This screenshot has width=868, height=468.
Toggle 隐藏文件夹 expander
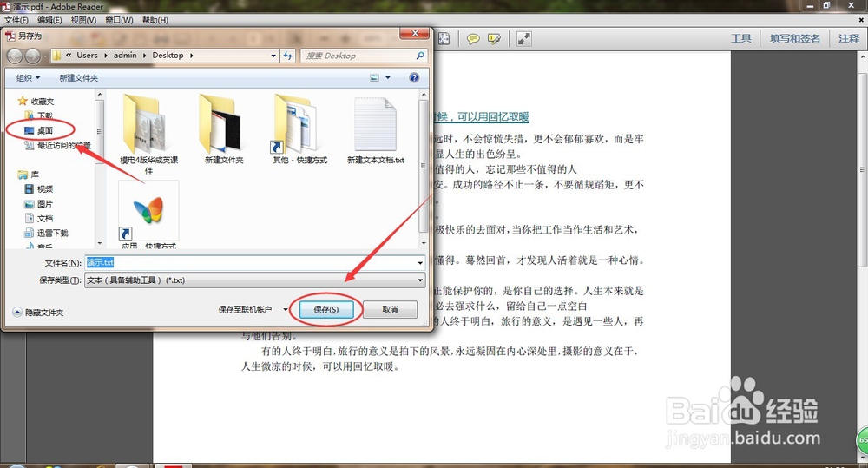click(x=38, y=313)
